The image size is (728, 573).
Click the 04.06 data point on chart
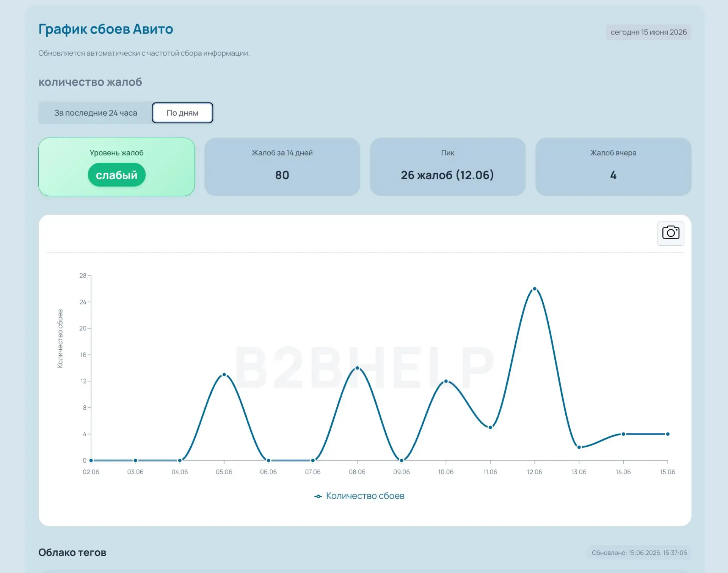pos(180,460)
